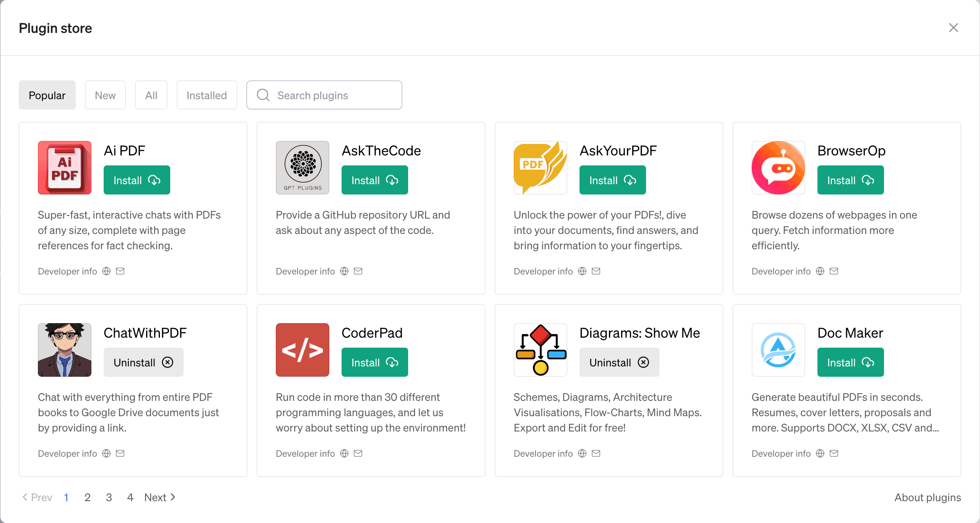Open the About plugins link
The image size is (980, 523).
coord(928,497)
